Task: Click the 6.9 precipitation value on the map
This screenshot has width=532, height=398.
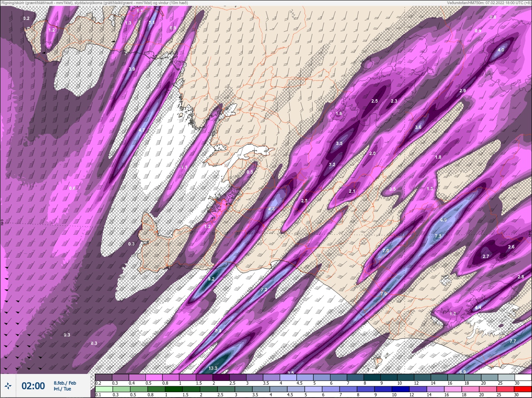Action: click(463, 371)
